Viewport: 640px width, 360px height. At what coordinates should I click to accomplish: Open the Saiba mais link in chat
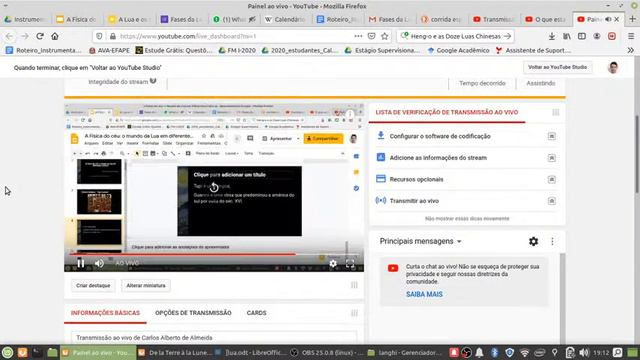tap(424, 294)
